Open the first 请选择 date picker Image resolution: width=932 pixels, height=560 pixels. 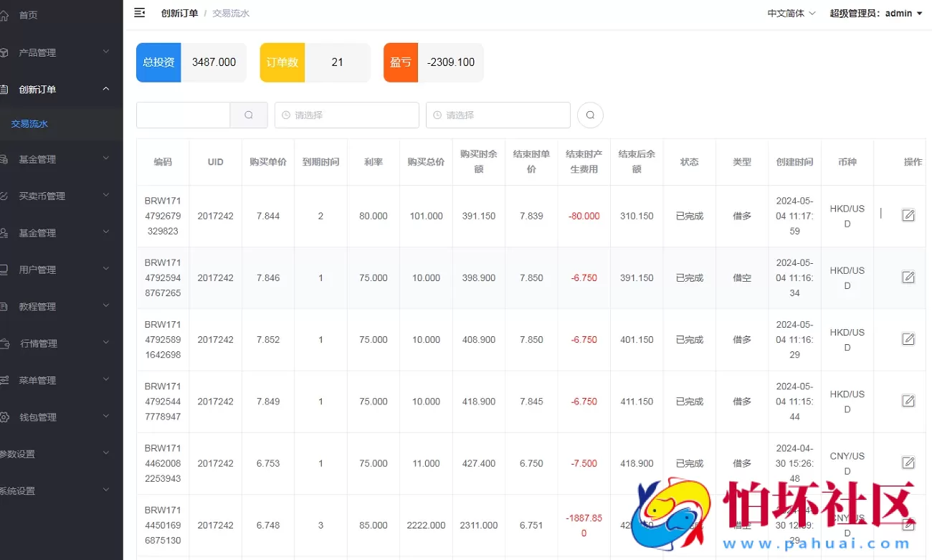(346, 115)
